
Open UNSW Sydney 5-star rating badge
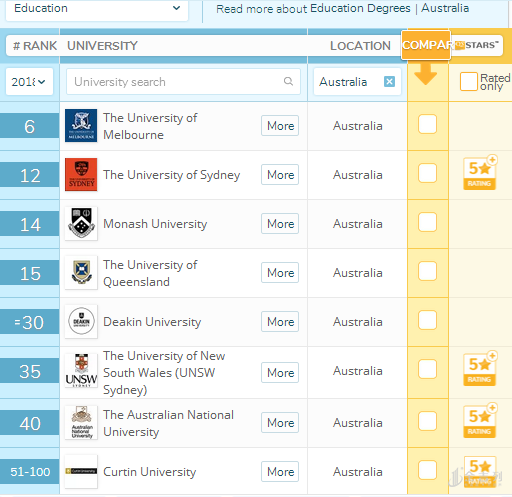(x=480, y=369)
